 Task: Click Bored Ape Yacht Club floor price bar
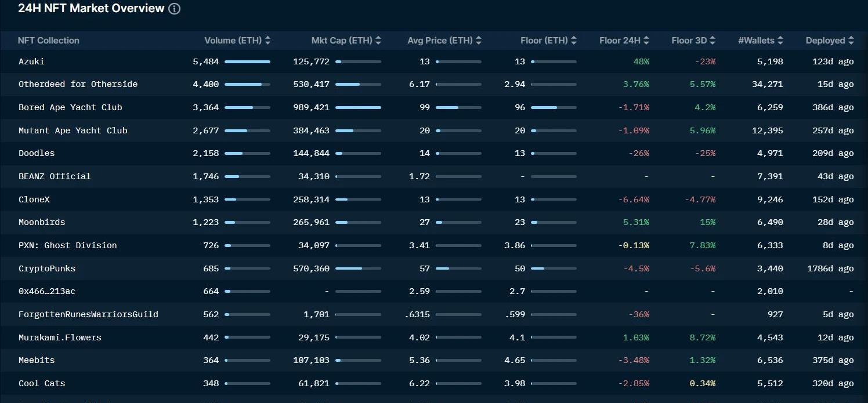coord(554,107)
